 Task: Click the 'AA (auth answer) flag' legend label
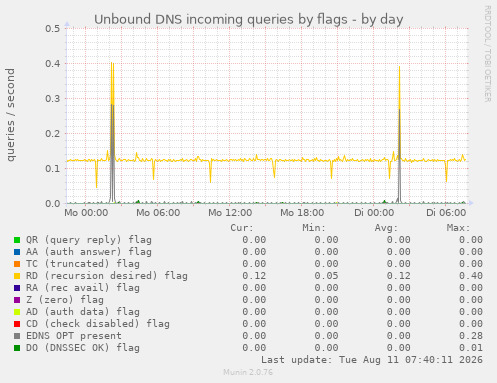click(89, 252)
